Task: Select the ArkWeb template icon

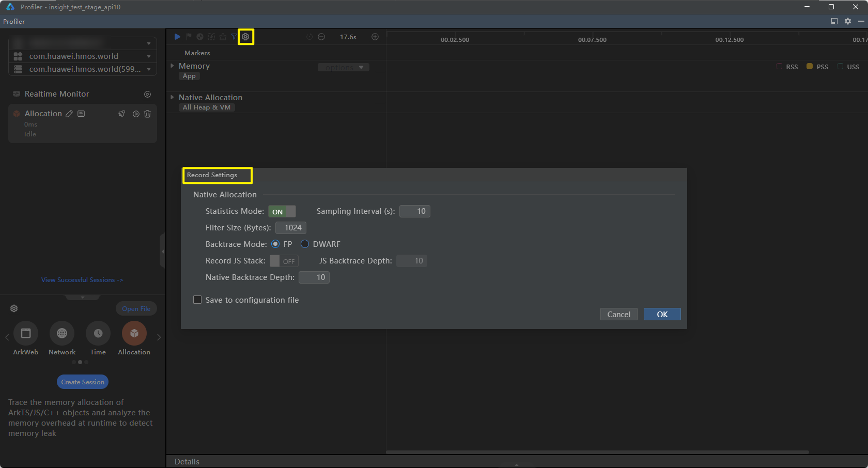Action: pos(26,334)
